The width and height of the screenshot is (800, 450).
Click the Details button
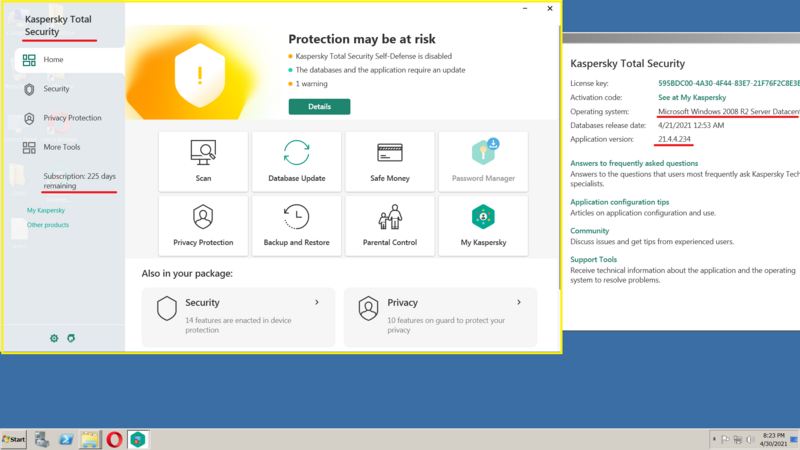(x=319, y=107)
